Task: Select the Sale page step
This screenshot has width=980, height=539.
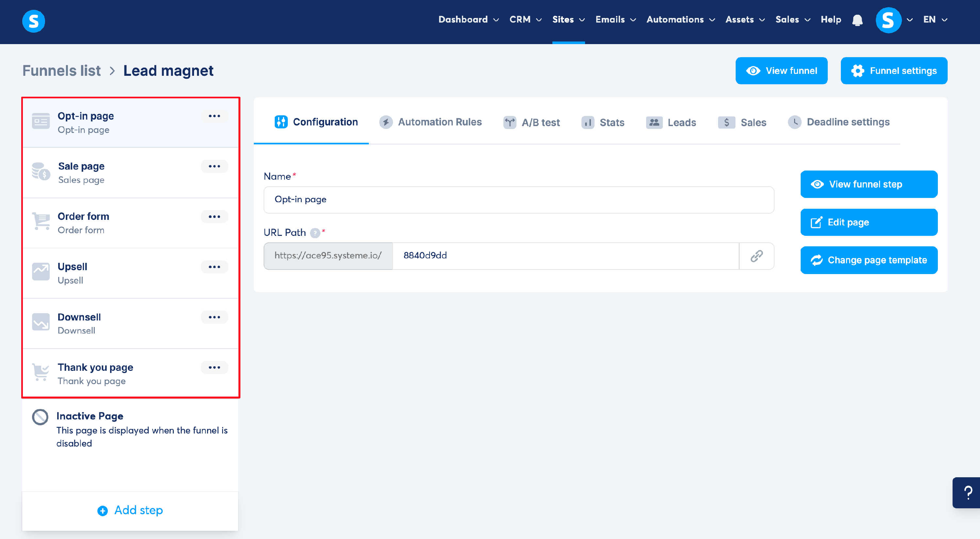Action: [x=130, y=172]
